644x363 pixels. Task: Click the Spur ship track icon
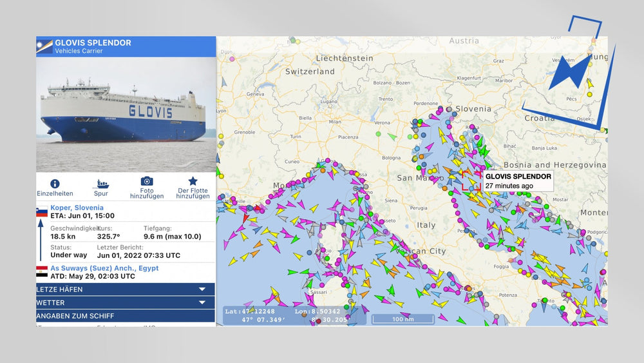pos(101,184)
